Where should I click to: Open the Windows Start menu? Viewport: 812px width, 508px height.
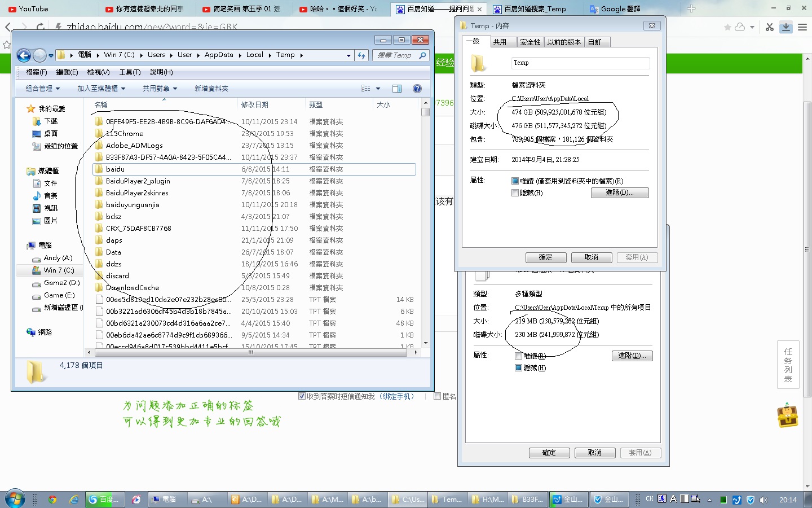click(x=15, y=500)
